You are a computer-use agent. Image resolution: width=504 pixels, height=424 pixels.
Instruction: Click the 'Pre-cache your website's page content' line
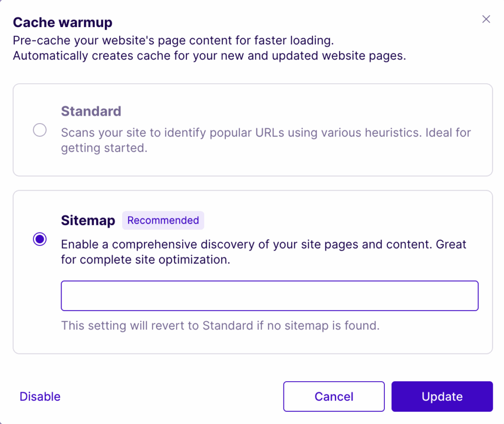(173, 40)
